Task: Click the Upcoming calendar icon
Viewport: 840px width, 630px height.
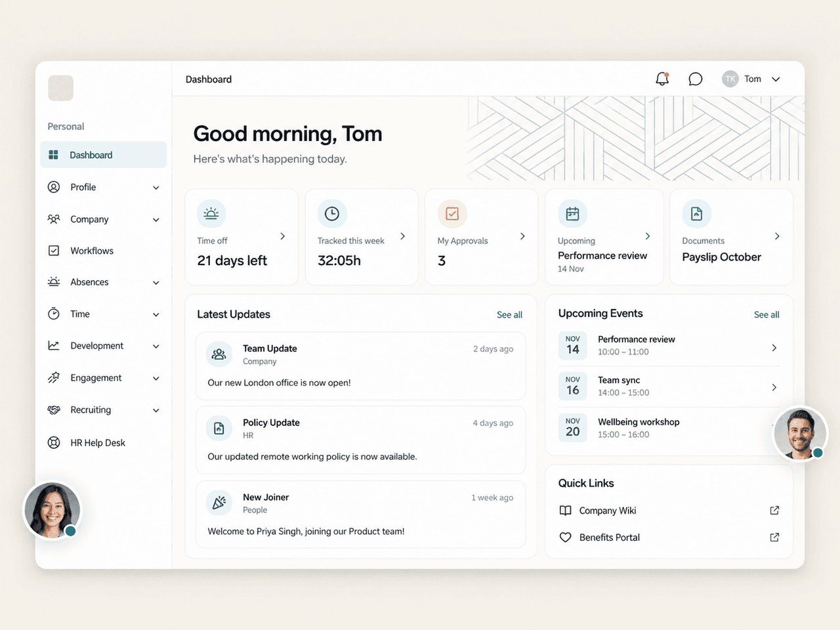Action: click(x=573, y=213)
